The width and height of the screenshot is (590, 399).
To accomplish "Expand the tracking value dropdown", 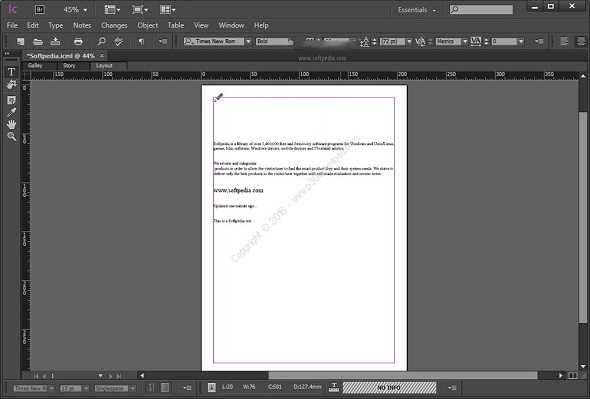I will click(x=521, y=41).
